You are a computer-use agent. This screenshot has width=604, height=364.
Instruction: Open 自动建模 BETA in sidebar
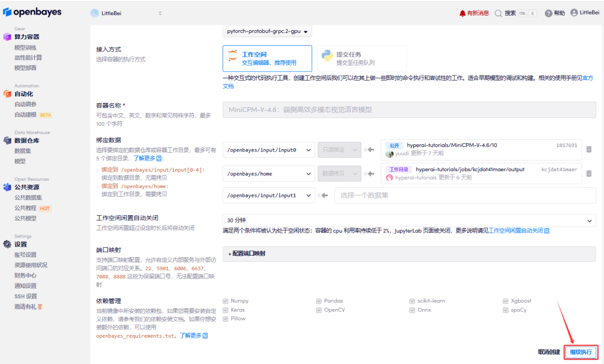click(33, 115)
